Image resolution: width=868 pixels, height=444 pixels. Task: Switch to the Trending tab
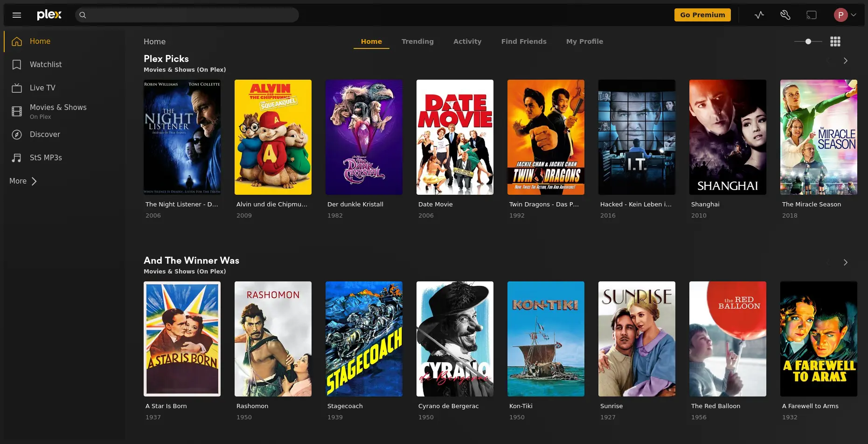click(417, 41)
